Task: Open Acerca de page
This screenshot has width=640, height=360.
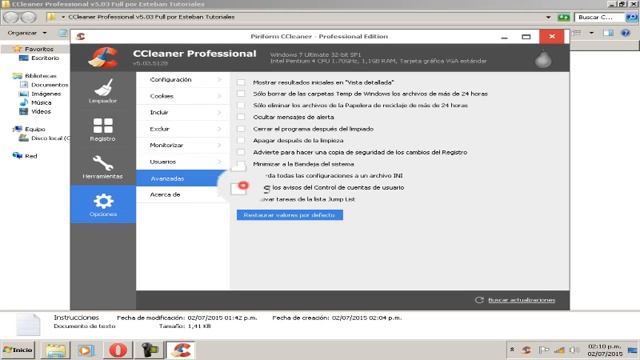Action: (183, 195)
